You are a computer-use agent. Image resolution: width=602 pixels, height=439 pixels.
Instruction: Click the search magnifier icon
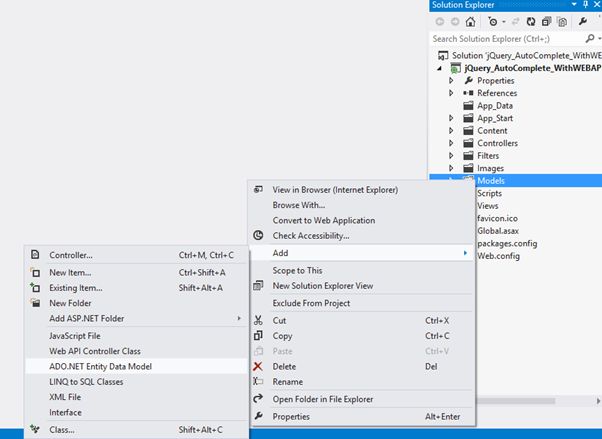click(x=590, y=38)
